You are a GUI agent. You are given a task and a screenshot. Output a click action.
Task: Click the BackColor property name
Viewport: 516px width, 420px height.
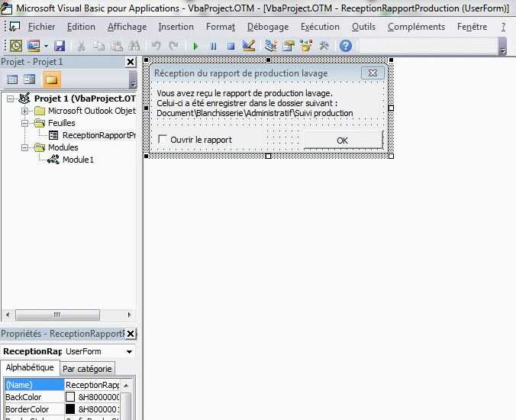(24, 397)
